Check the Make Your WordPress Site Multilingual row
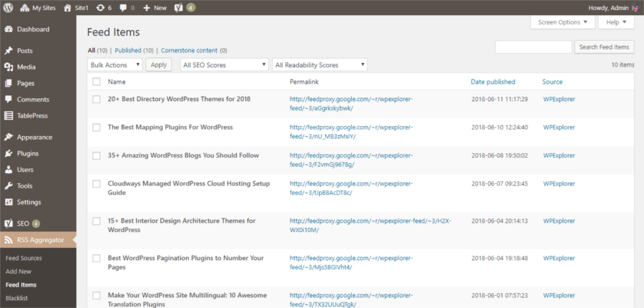 tap(97, 295)
